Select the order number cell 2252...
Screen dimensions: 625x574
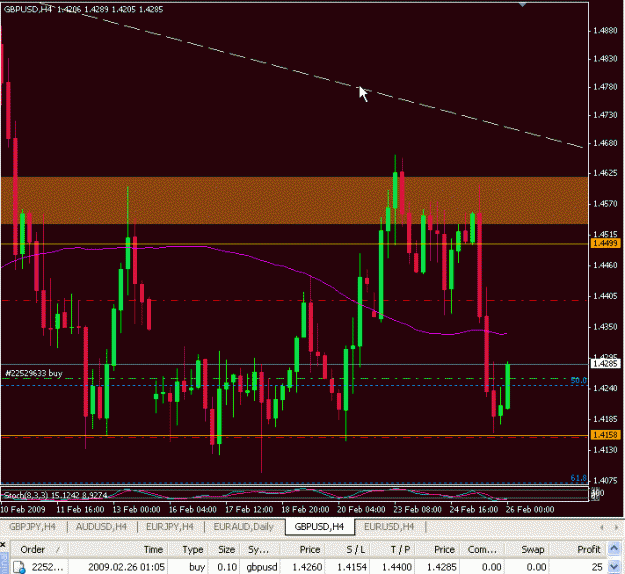[x=46, y=567]
